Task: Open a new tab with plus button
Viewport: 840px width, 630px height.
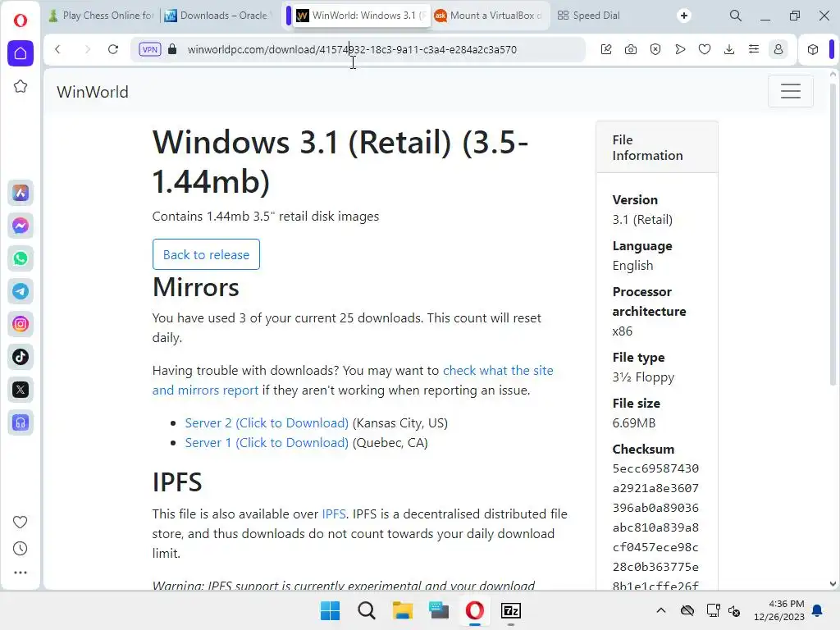Action: (x=684, y=16)
